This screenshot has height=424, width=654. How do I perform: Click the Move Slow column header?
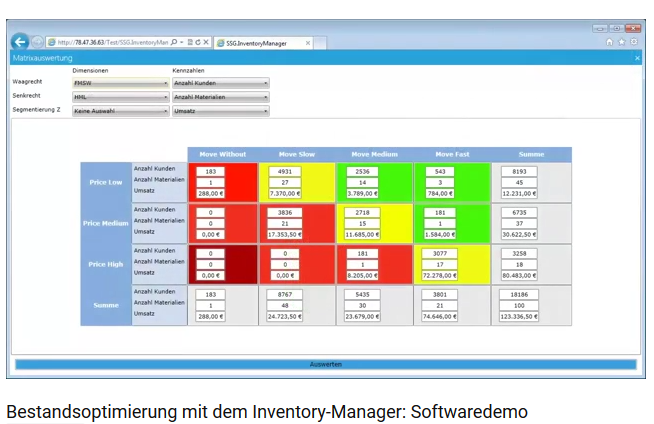[x=297, y=154]
